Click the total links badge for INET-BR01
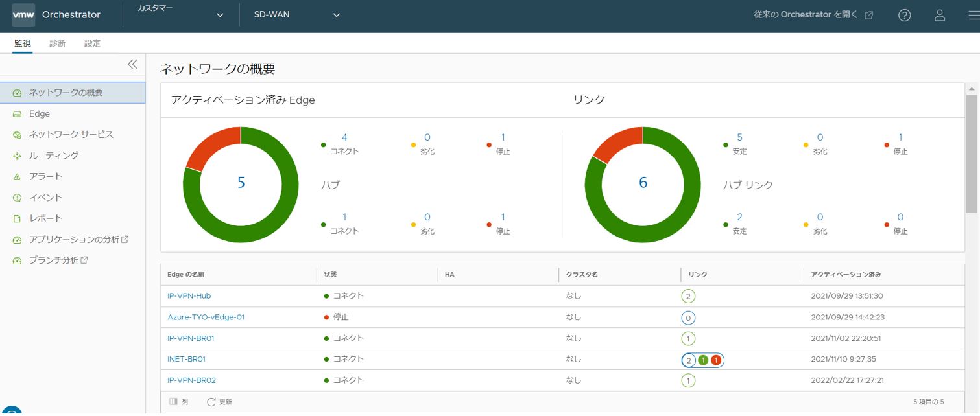 (x=688, y=360)
